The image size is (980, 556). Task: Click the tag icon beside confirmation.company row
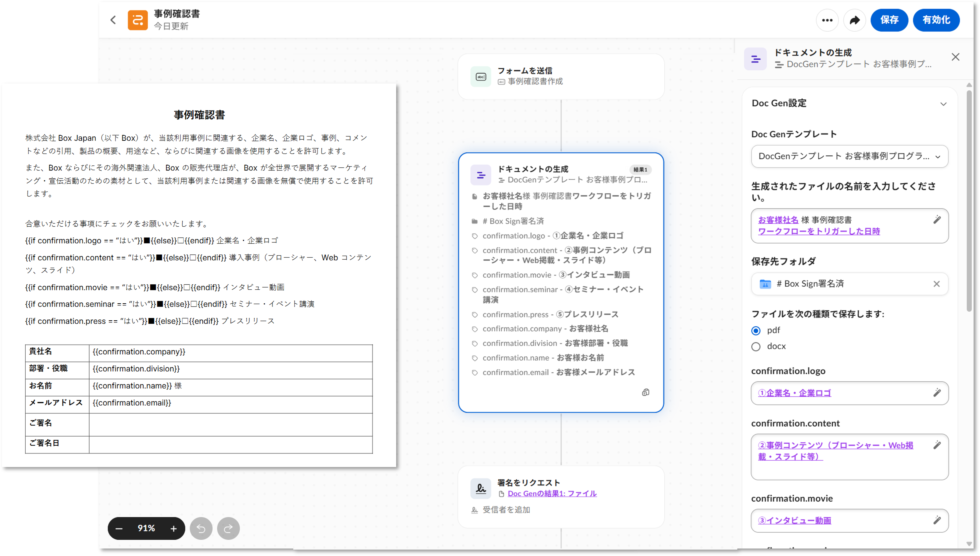(475, 329)
